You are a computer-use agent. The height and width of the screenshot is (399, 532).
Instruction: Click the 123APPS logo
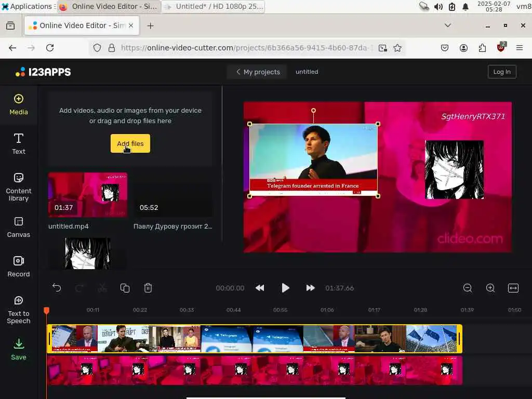[43, 72]
